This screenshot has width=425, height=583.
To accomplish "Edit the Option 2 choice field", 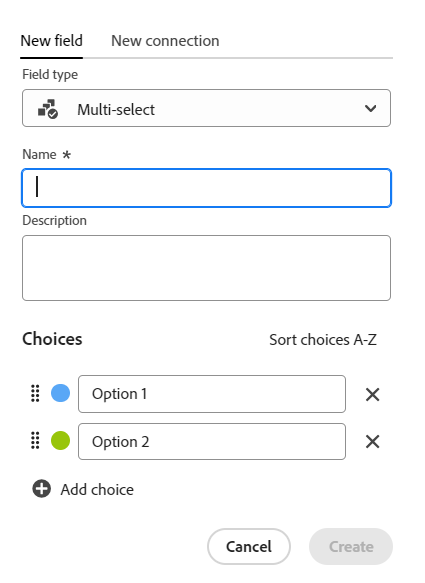I will [x=212, y=441].
